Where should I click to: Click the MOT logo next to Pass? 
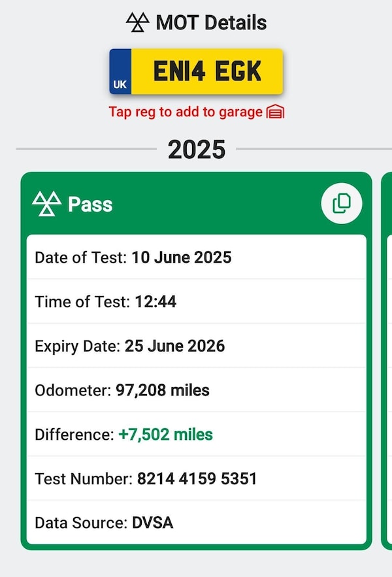46,204
